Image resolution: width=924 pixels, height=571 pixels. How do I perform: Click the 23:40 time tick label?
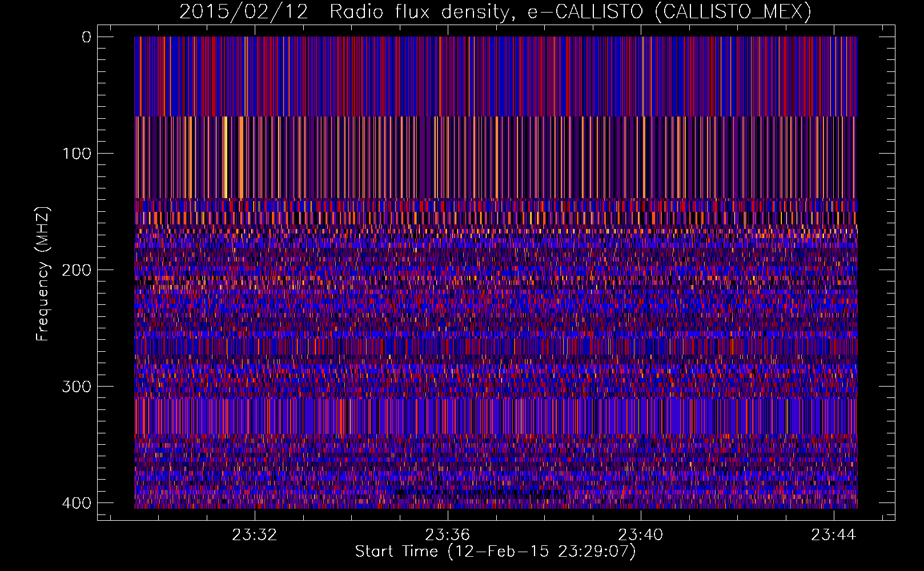(641, 534)
